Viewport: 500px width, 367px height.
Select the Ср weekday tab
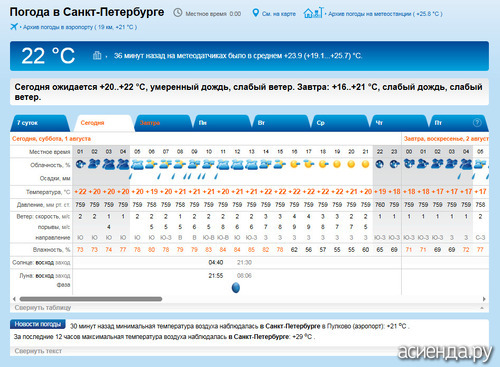click(x=341, y=123)
